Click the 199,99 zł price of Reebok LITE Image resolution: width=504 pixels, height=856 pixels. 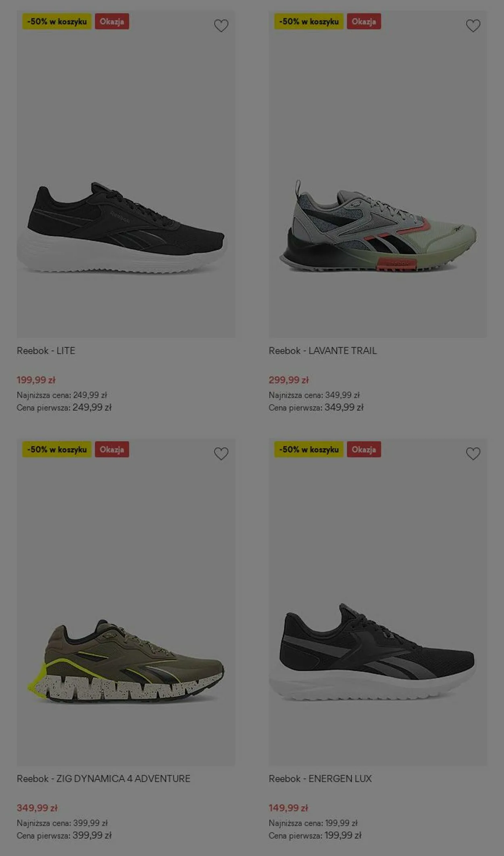pyautogui.click(x=36, y=380)
